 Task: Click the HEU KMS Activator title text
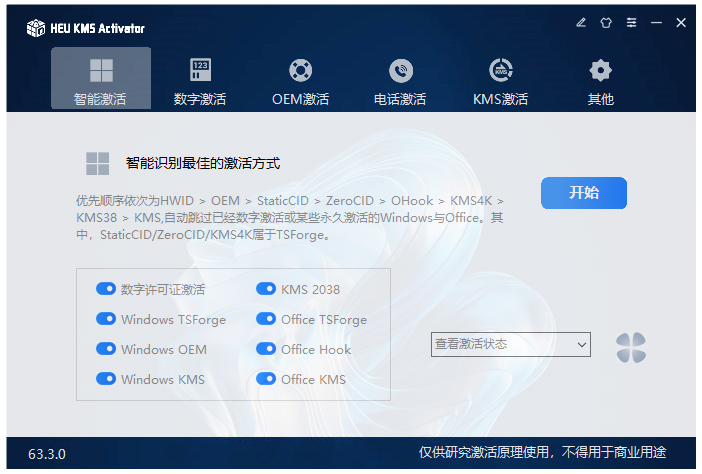point(97,29)
